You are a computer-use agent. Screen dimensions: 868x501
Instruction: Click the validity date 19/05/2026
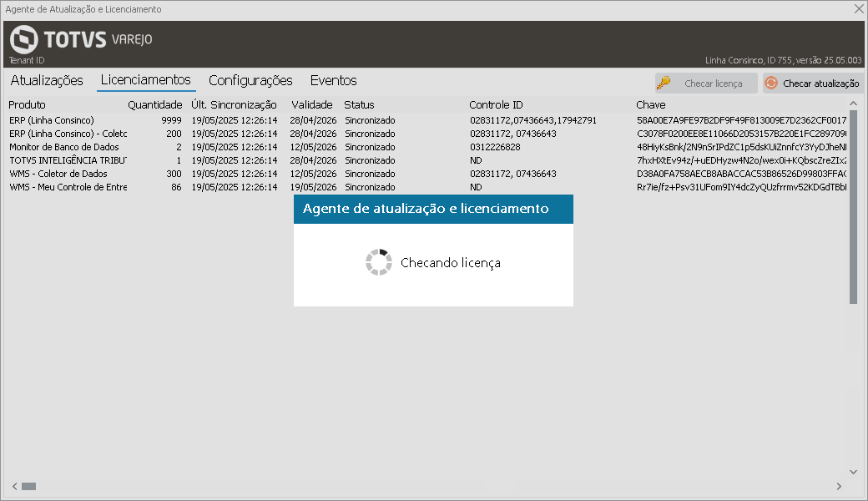(313, 187)
